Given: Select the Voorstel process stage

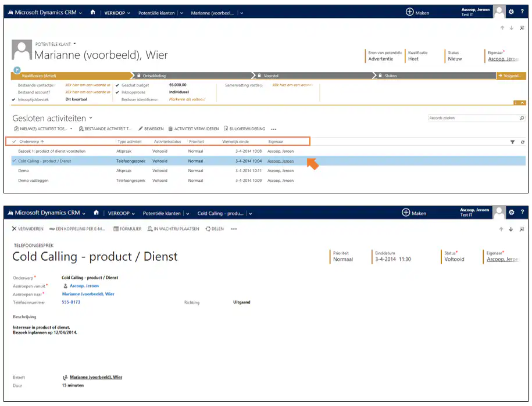Looking at the screenshot, I should coord(271,76).
